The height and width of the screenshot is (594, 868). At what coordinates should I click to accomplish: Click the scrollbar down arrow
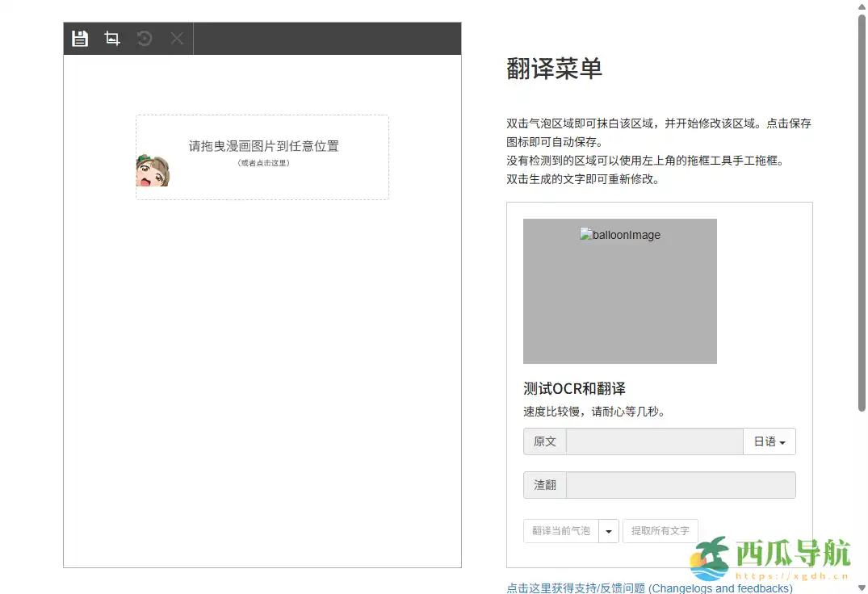coord(862,589)
